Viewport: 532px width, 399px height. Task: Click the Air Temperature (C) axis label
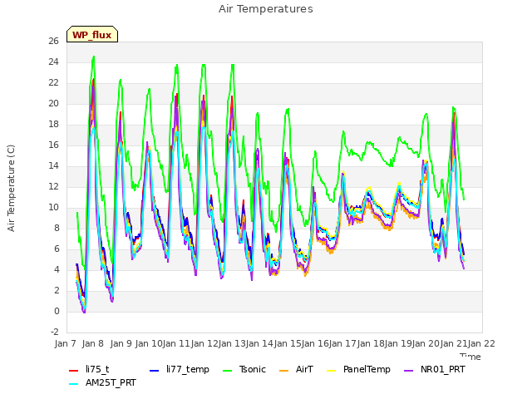pyautogui.click(x=11, y=189)
